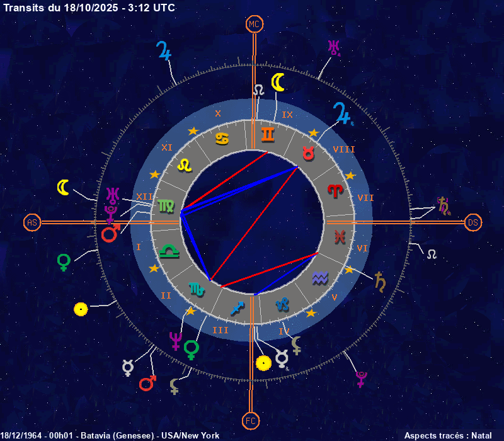This screenshot has height=441, width=504.
Task: Click the Pisces sign glyph
Action: pyautogui.click(x=340, y=237)
